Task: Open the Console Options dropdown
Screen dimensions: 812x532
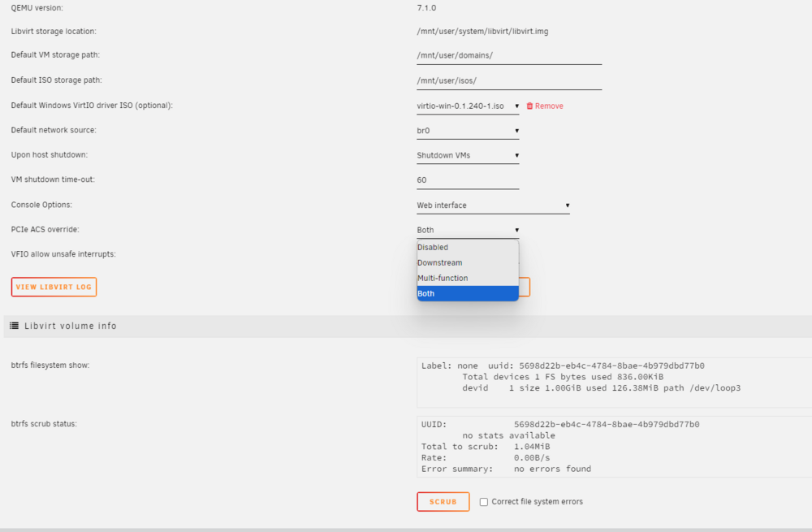Action: point(493,205)
